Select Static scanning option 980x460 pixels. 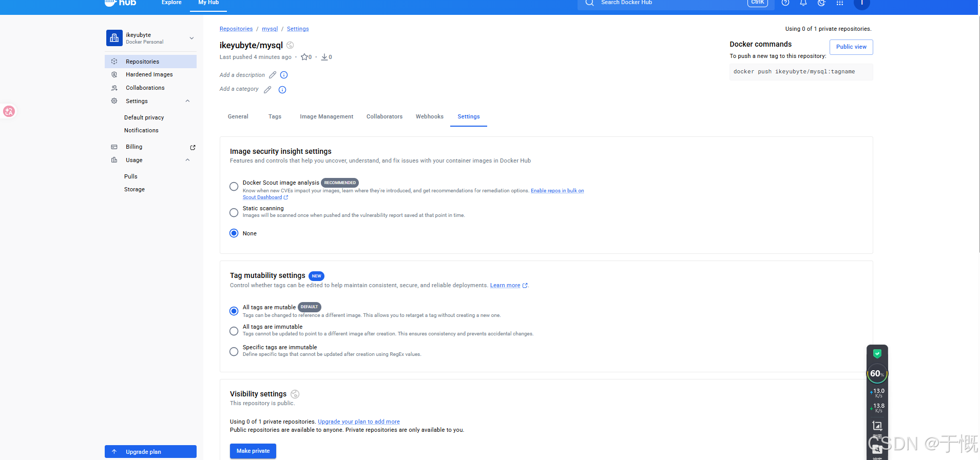[x=234, y=212]
